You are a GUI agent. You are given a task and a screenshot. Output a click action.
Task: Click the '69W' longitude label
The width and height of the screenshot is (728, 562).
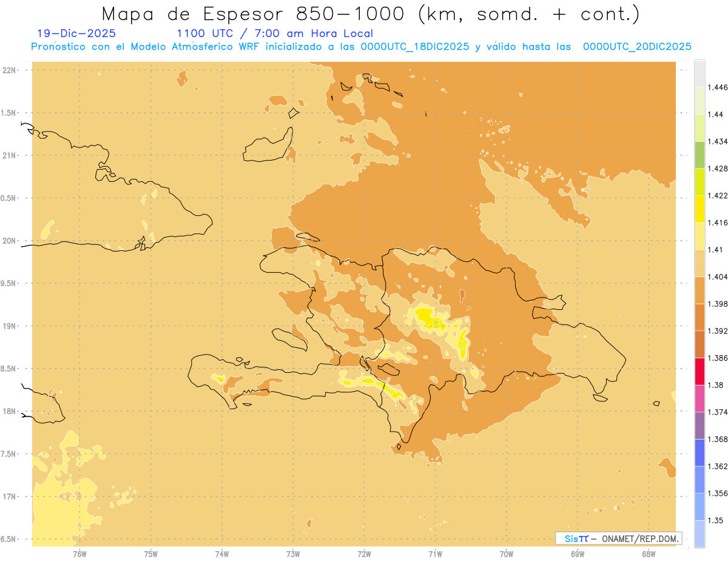coord(577,554)
